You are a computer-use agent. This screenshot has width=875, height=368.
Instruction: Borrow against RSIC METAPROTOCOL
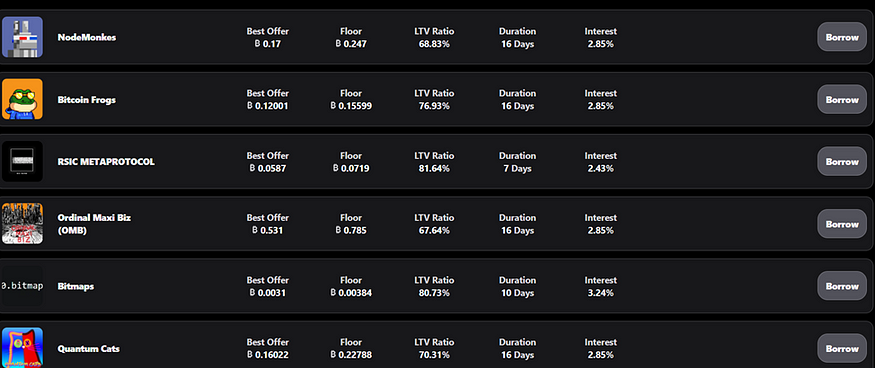coord(842,161)
